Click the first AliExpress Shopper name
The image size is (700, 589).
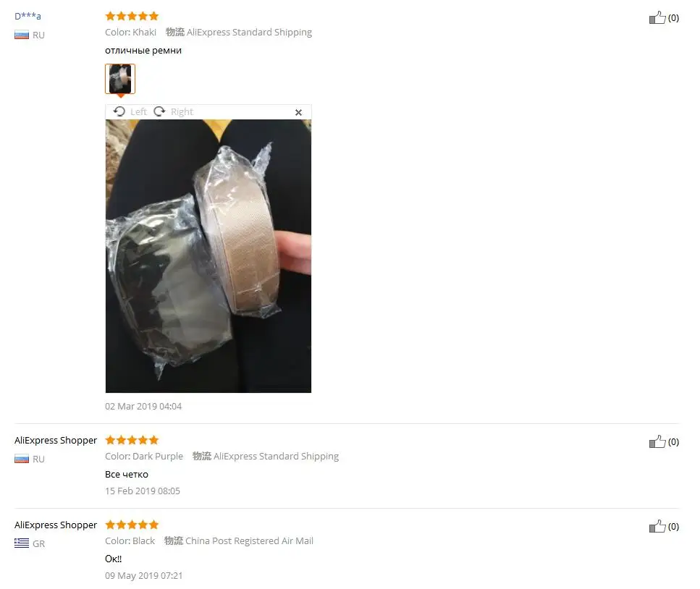tap(55, 441)
